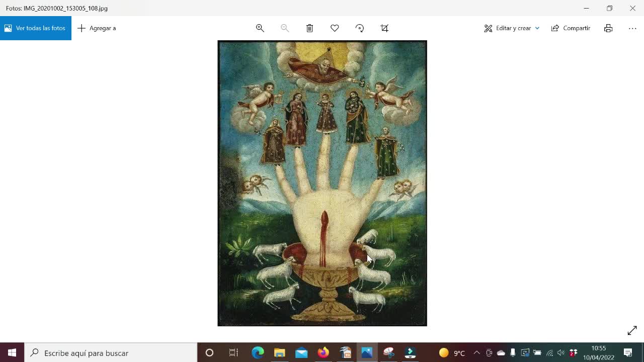Click the zoom out magnifier icon

285,28
